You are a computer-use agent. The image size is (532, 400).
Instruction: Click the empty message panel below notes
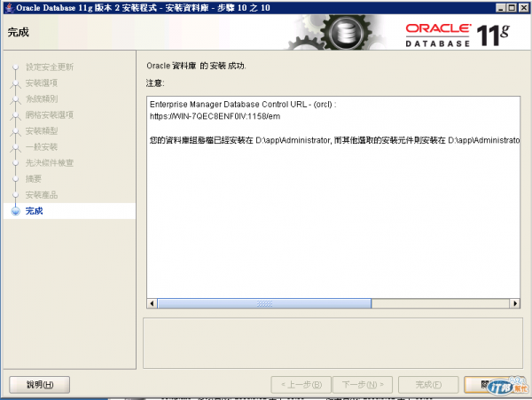click(332, 343)
